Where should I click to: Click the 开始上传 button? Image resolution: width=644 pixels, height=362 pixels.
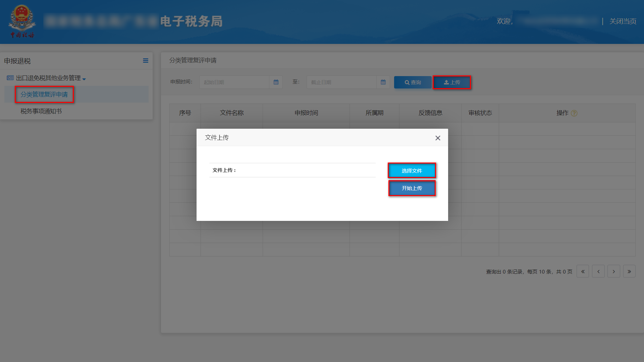412,188
